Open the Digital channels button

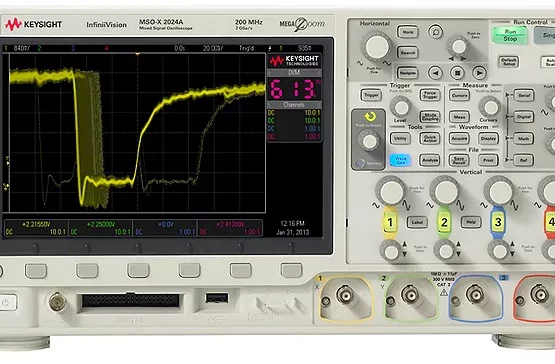click(524, 117)
